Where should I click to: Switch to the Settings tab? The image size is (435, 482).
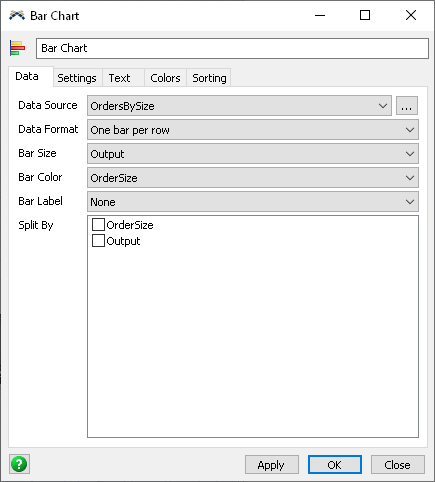point(77,78)
